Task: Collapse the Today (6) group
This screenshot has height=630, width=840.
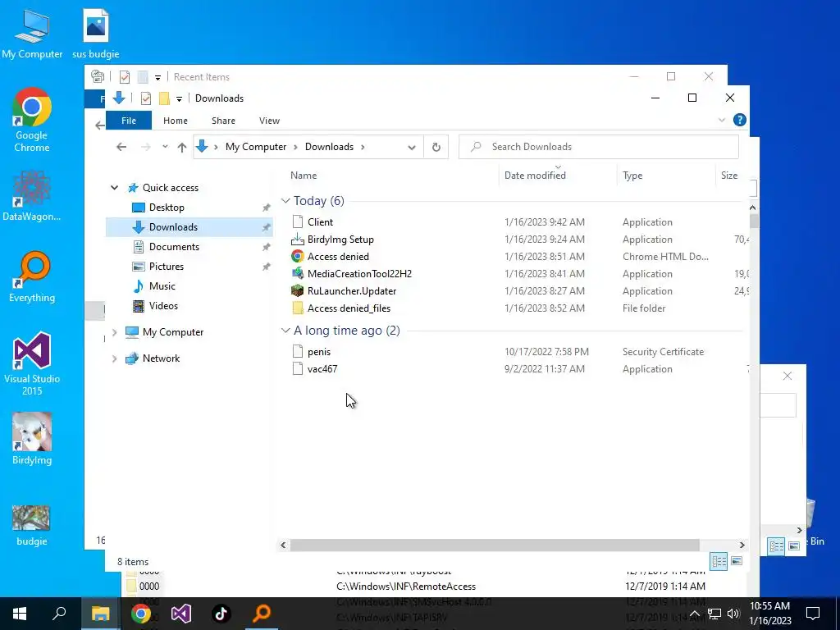Action: click(285, 201)
